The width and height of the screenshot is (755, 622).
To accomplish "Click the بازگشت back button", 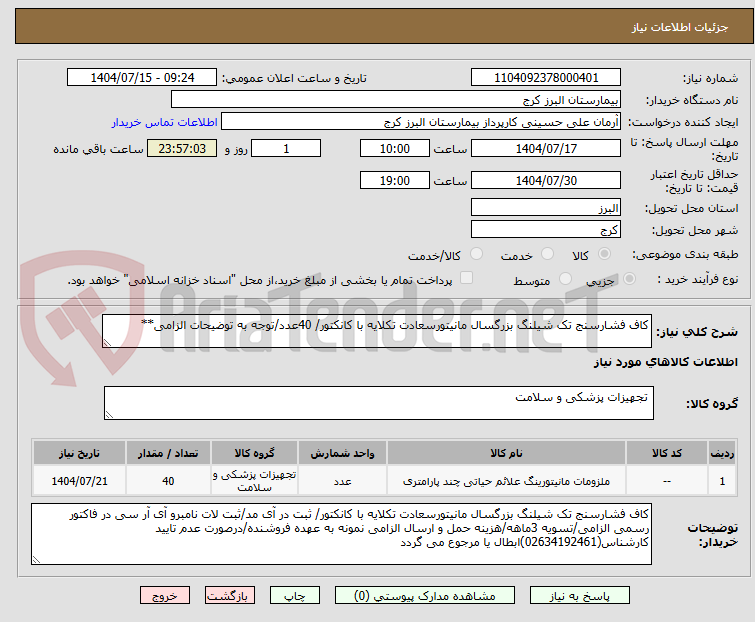I will point(229,596).
